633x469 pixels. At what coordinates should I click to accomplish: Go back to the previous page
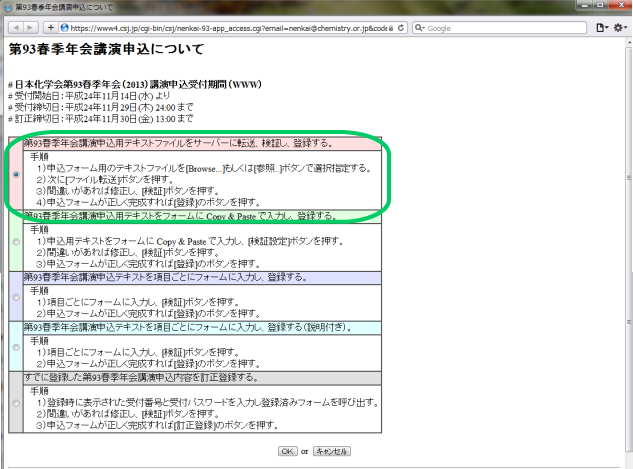point(14,27)
